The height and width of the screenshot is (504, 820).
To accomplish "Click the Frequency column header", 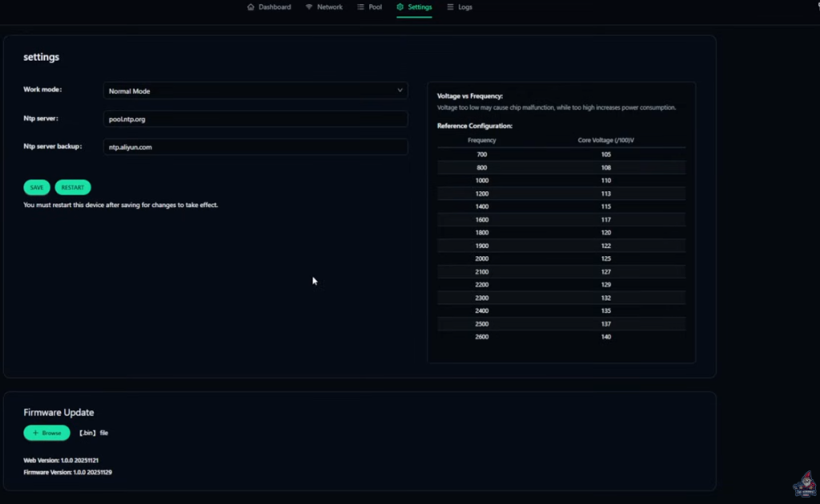I will 481,140.
